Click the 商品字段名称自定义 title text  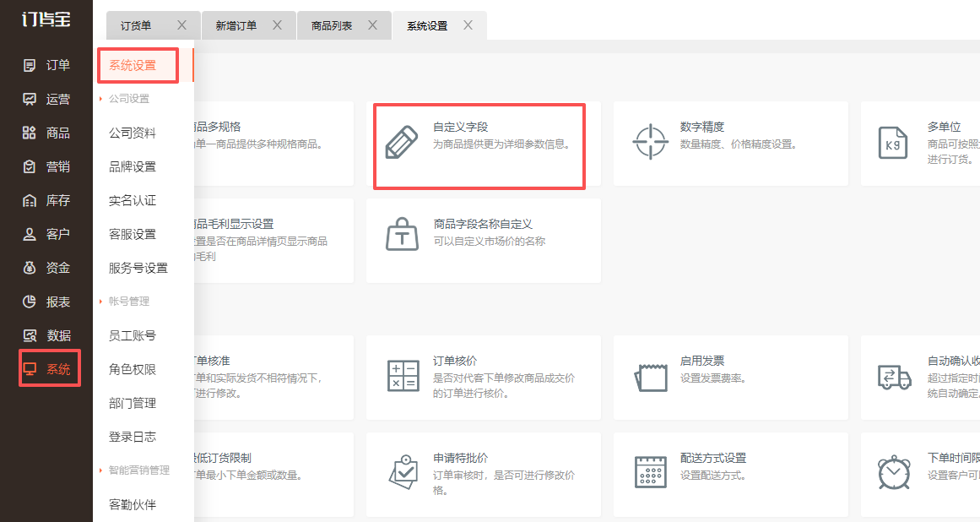(483, 224)
